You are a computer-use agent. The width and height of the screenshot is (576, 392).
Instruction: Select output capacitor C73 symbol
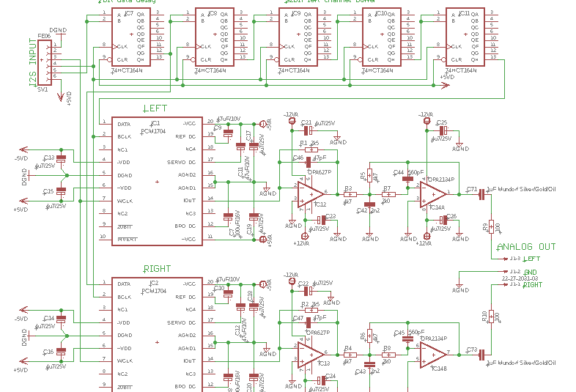(x=481, y=355)
